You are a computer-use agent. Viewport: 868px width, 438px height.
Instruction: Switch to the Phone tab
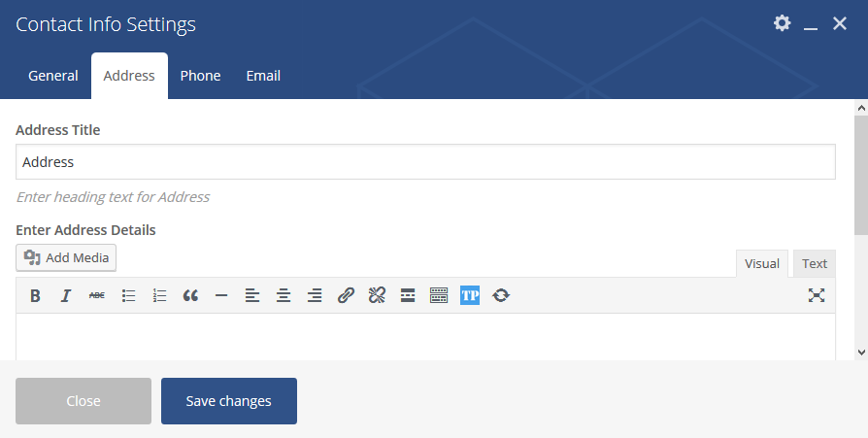[x=200, y=76]
